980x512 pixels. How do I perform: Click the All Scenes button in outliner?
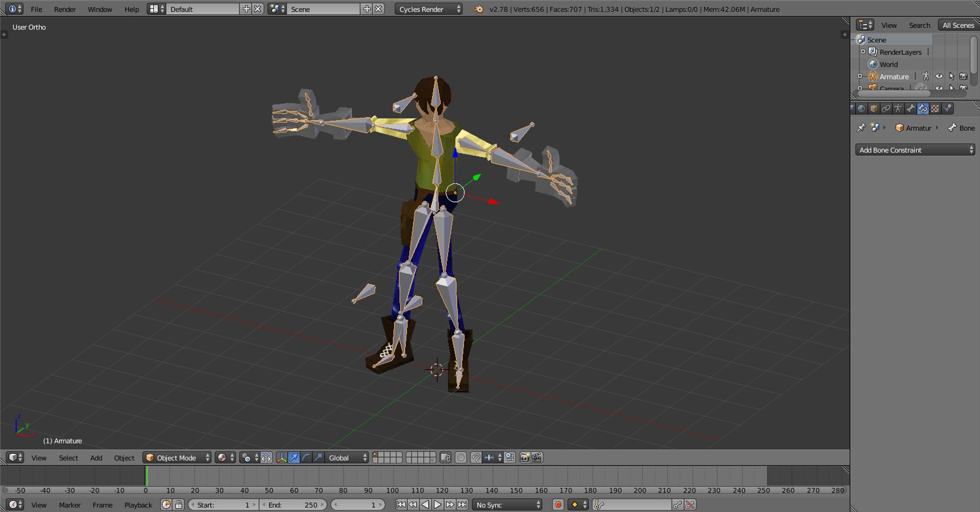958,25
